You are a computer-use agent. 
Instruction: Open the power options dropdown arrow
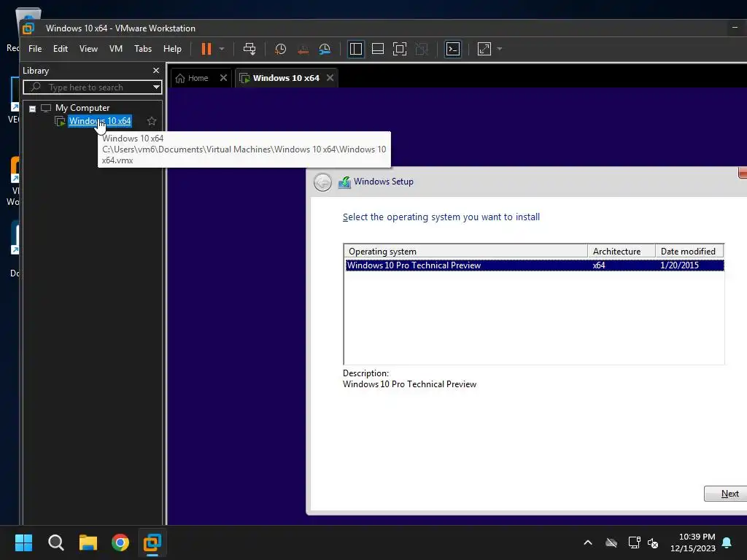tap(222, 49)
